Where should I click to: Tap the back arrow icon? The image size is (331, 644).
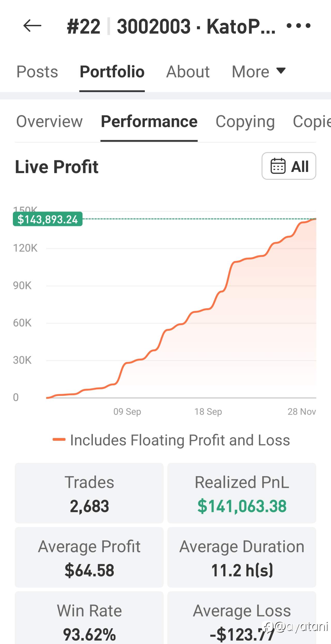(32, 26)
